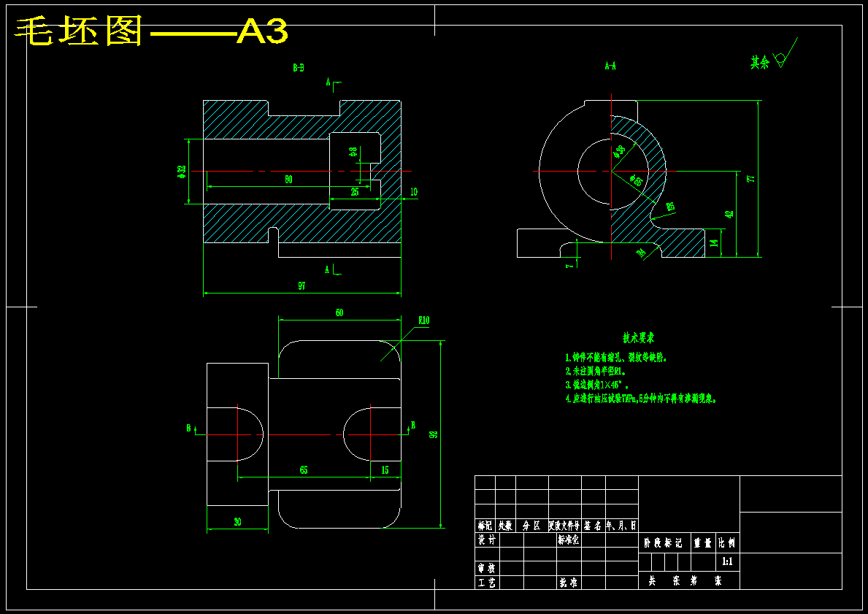Select the 工艺 row label
The image size is (868, 614).
point(487,583)
